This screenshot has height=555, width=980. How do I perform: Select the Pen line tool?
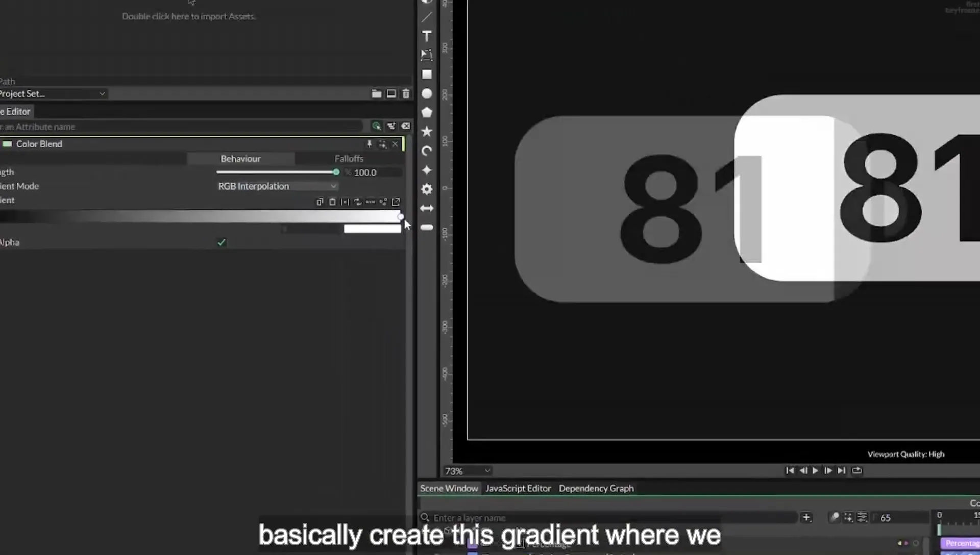(427, 17)
